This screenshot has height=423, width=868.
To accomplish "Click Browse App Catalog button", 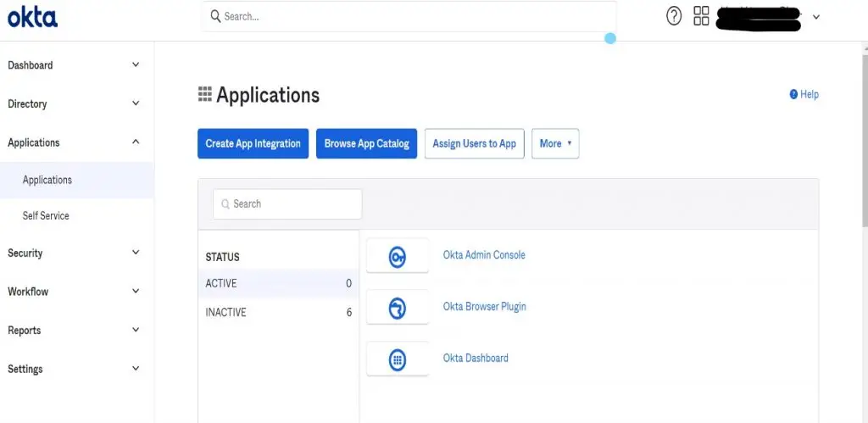I will (x=366, y=143).
